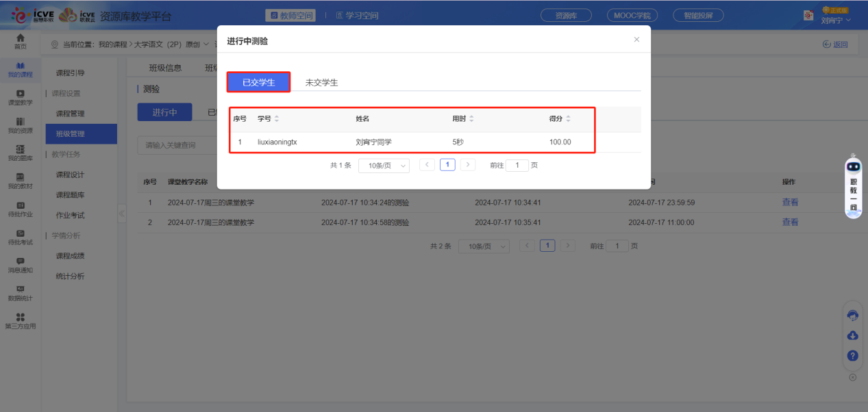
Task: Open 数据统计 sidebar icon
Action: tap(21, 292)
